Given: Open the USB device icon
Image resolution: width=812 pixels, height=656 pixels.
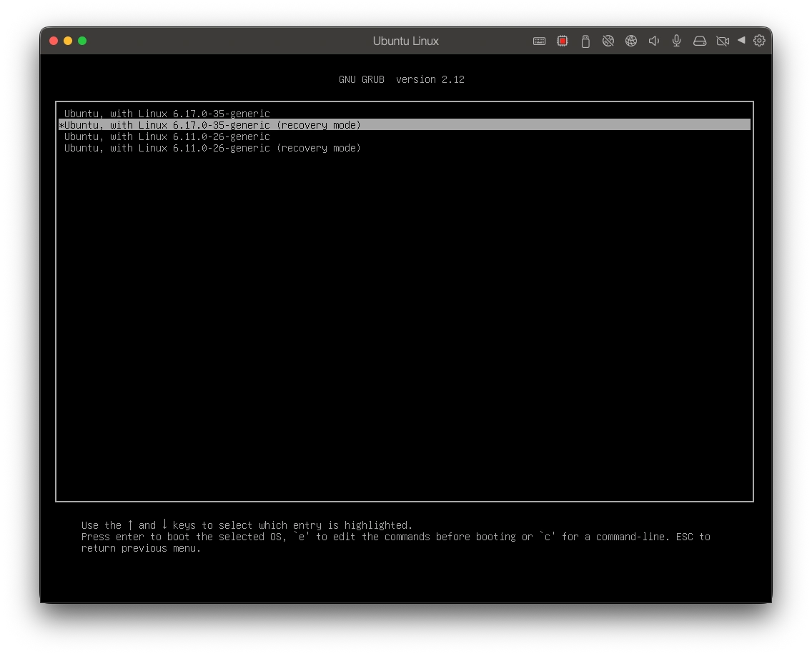Looking at the screenshot, I should click(x=585, y=41).
